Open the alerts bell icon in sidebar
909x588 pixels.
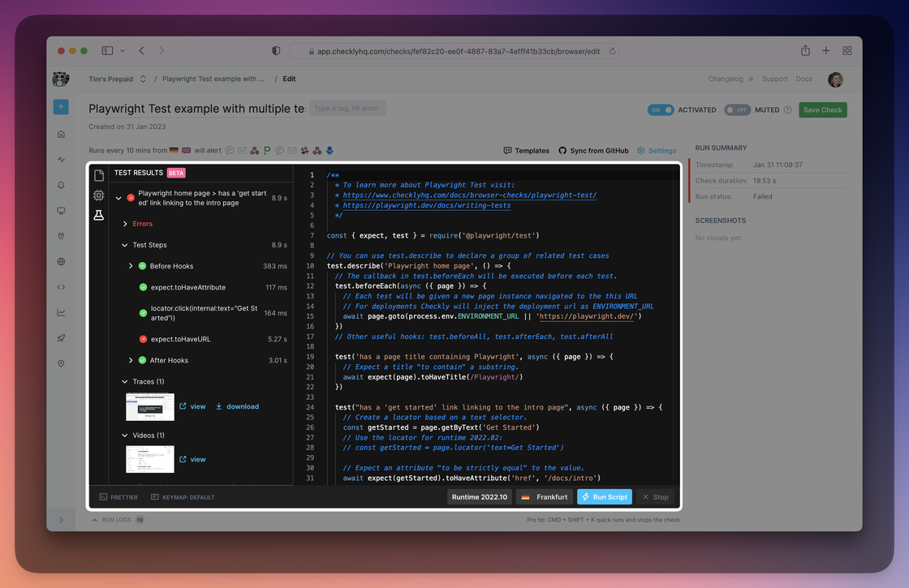coord(61,185)
